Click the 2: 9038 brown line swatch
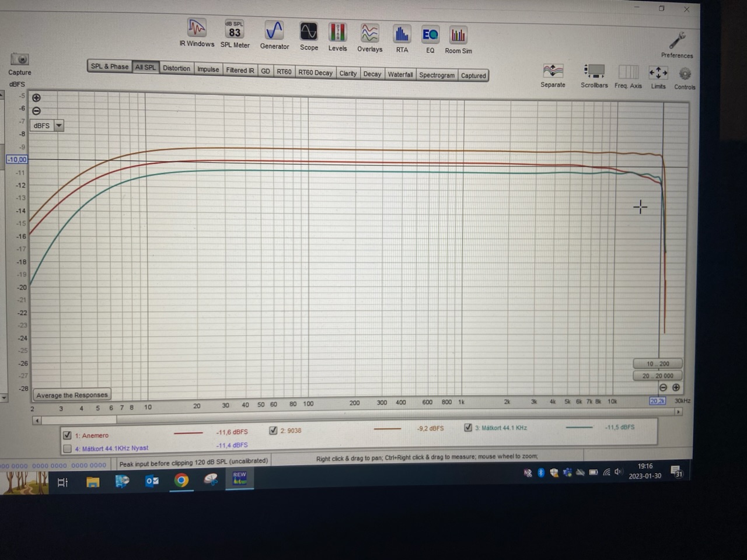747x560 pixels. [388, 429]
